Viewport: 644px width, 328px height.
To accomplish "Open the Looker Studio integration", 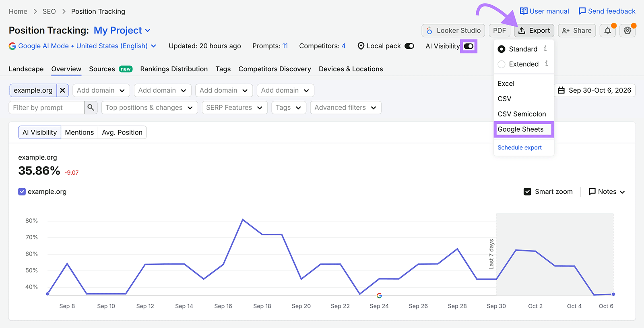I will 453,31.
